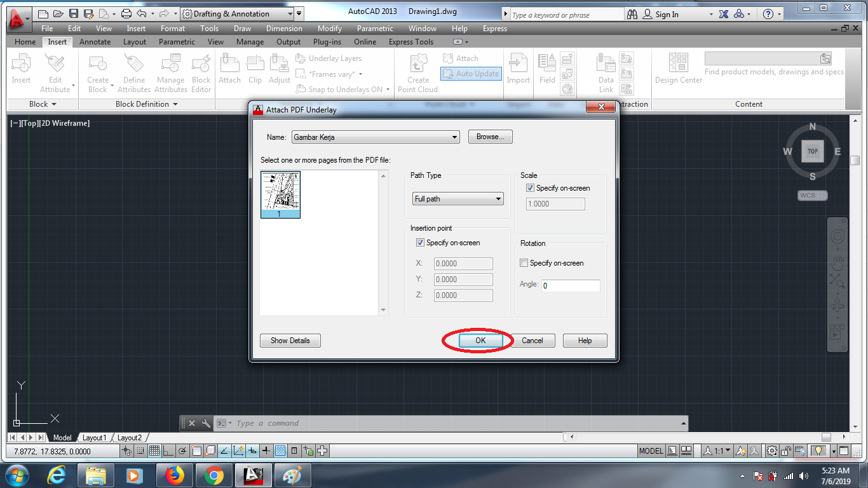Click Clean Screen icon in status bar
Image resolution: width=868 pixels, height=488 pixels.
point(844,451)
